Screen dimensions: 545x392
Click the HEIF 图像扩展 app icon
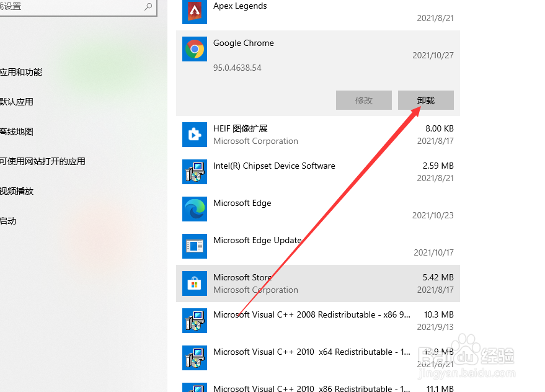(x=195, y=135)
